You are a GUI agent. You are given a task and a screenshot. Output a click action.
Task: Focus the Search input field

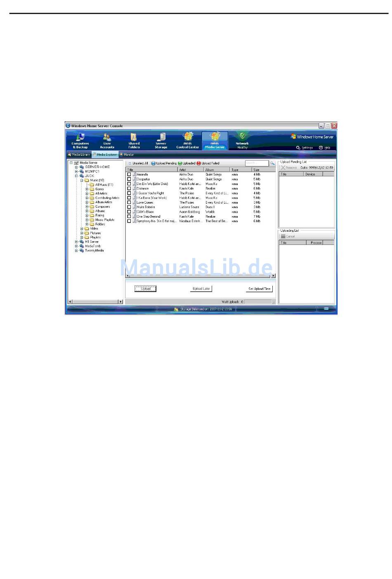pyautogui.click(x=257, y=163)
